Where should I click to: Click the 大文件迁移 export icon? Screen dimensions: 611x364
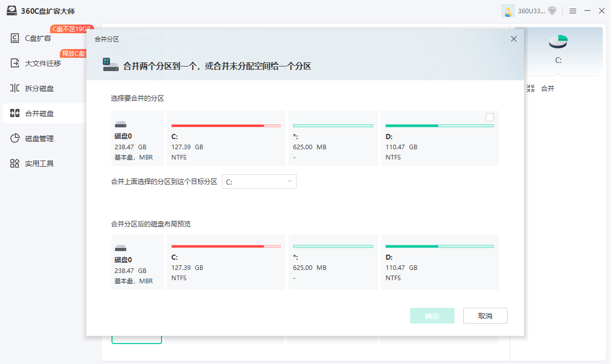tap(15, 63)
